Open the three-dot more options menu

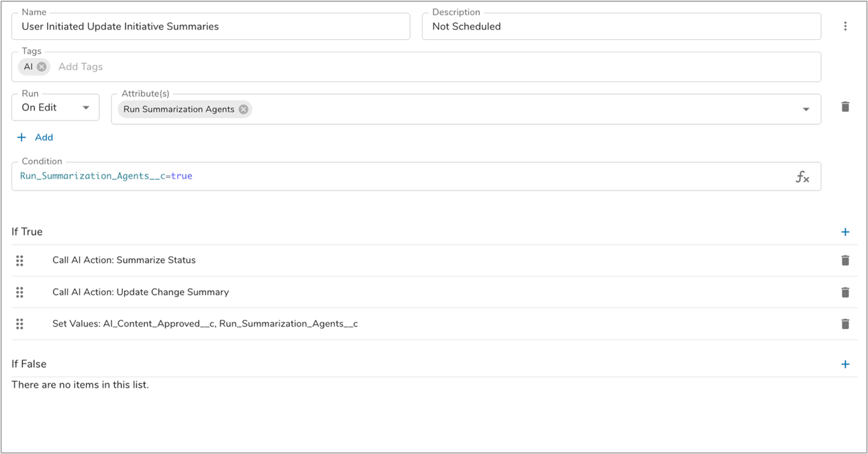coord(845,27)
